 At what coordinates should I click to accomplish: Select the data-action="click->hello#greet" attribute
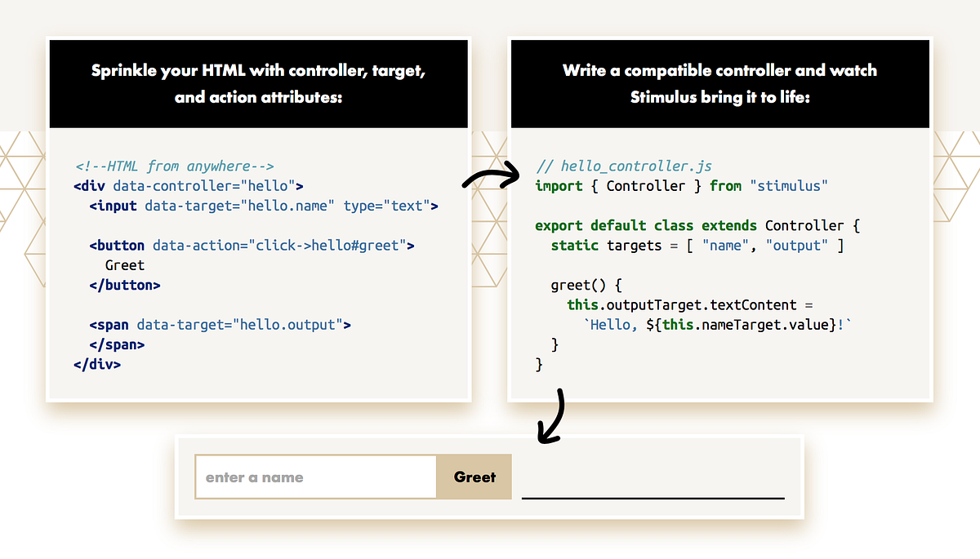point(278,245)
